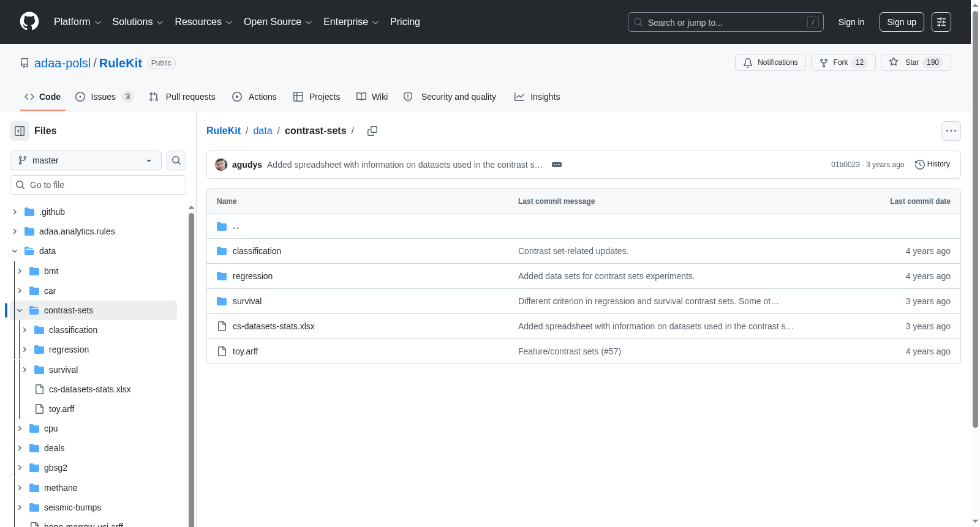Open the Security and quality tab
Viewport: 980px width, 527px height.
[x=450, y=97]
